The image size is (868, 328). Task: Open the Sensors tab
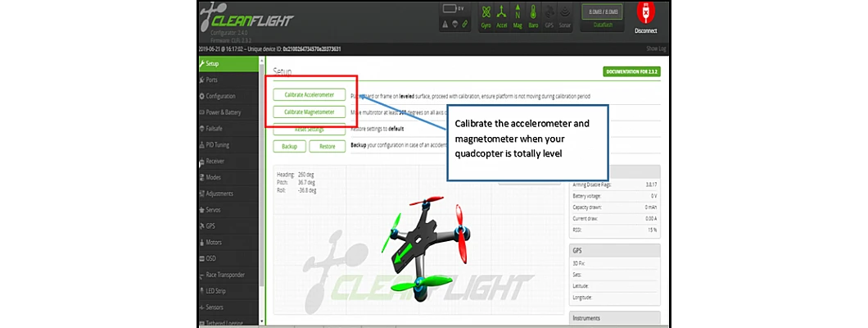click(x=228, y=307)
